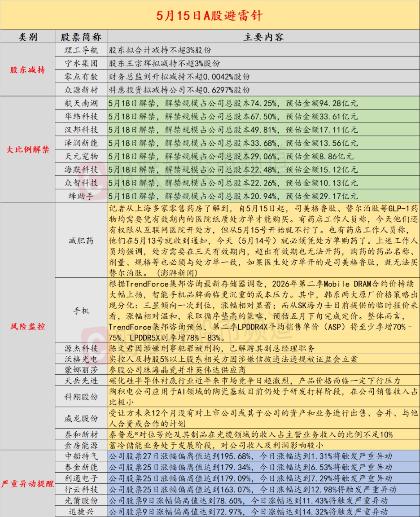The height and width of the screenshot is (517, 420).
Task: Select stock name 蜂助手
Action: [x=81, y=196]
